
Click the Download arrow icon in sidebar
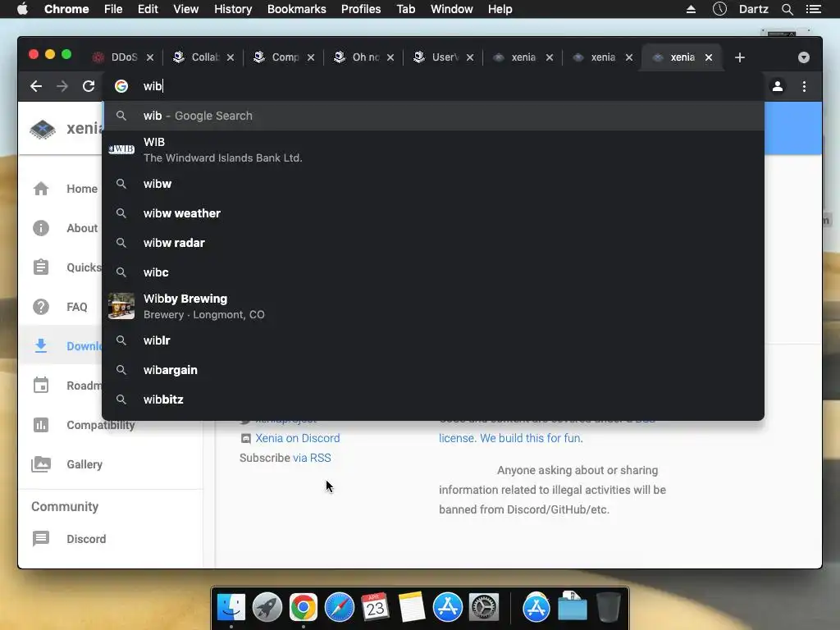41,346
